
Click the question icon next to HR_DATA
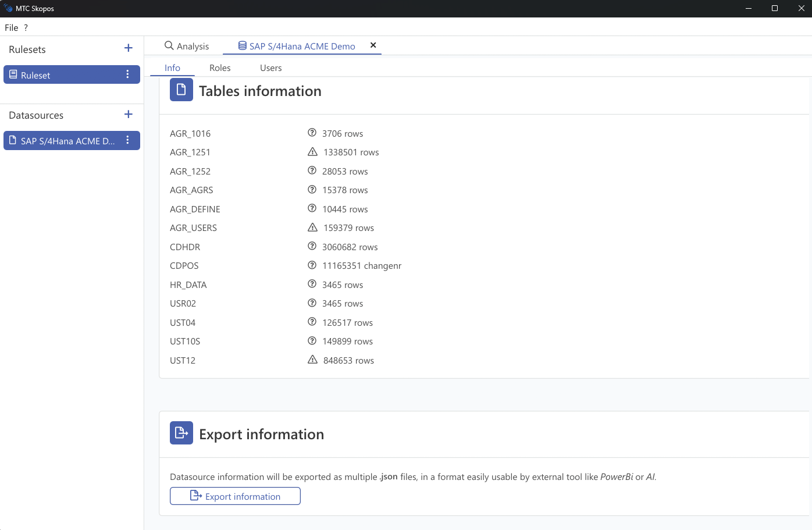[x=312, y=284]
